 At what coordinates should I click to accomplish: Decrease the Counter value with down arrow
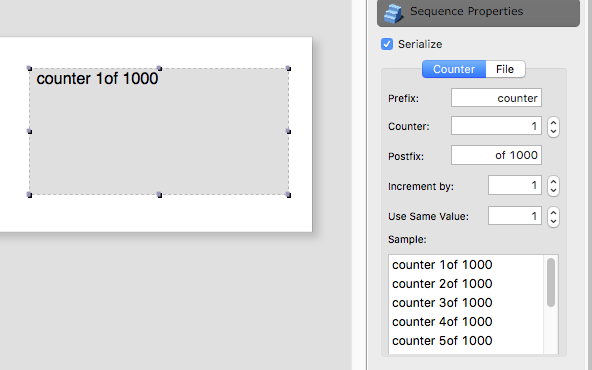(553, 132)
